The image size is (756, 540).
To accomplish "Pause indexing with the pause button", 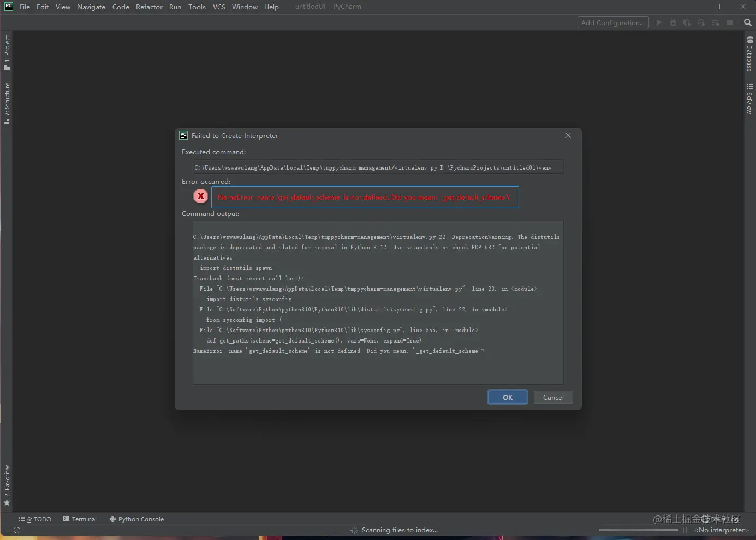I will [x=685, y=530].
